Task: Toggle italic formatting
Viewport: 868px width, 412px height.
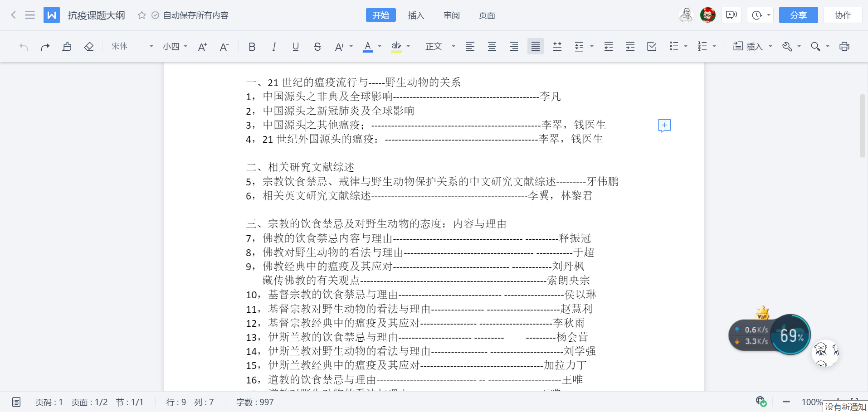Action: [x=273, y=46]
